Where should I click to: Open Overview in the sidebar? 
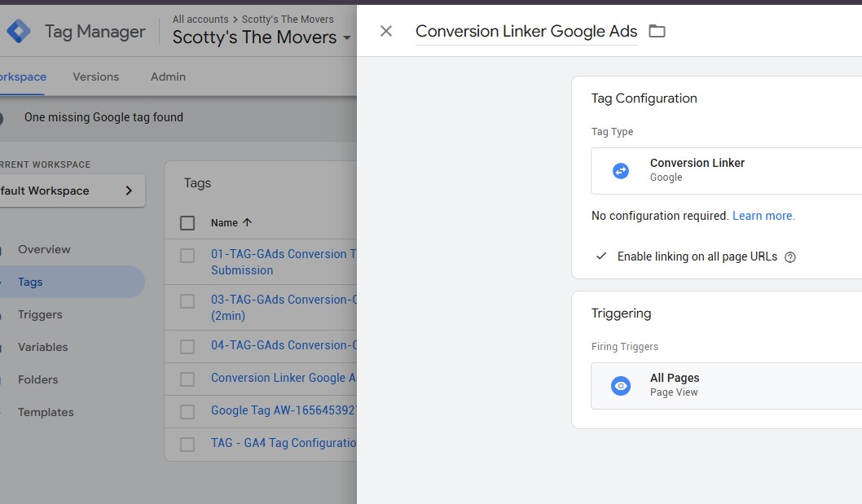(44, 249)
